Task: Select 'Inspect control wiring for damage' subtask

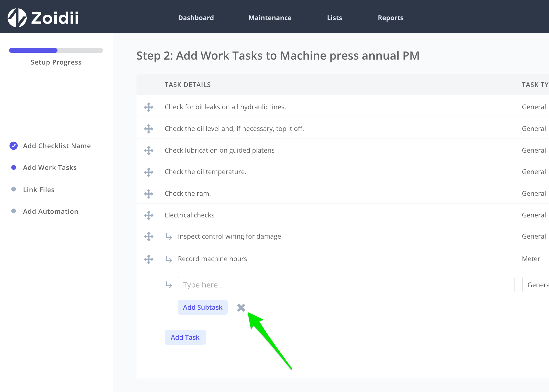Action: click(230, 236)
